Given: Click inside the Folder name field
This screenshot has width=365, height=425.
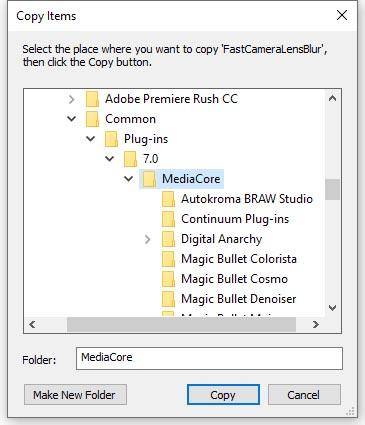Looking at the screenshot, I should coord(209,358).
